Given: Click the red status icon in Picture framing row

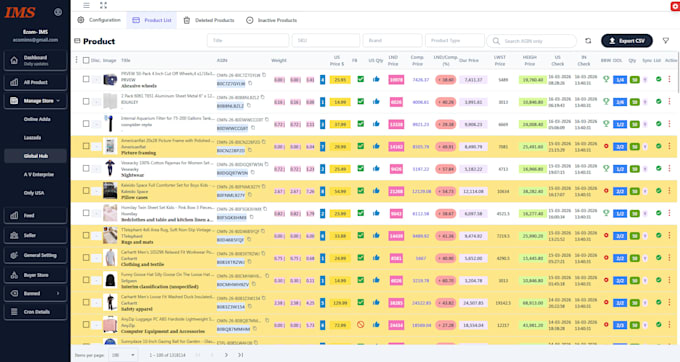Looking at the screenshot, I should 606,146.
